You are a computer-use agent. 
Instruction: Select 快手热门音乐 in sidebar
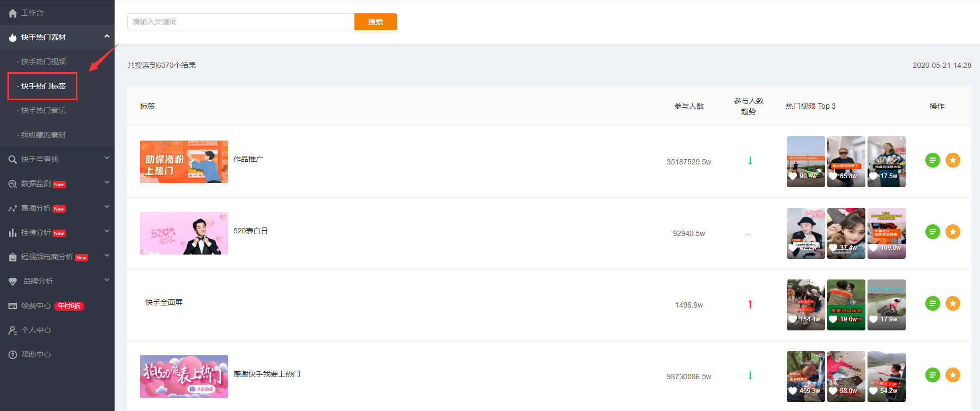(x=44, y=110)
